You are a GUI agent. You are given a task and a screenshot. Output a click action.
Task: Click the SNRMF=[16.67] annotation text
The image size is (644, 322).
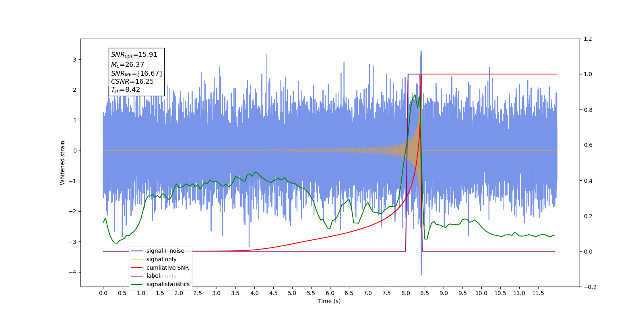coord(136,73)
